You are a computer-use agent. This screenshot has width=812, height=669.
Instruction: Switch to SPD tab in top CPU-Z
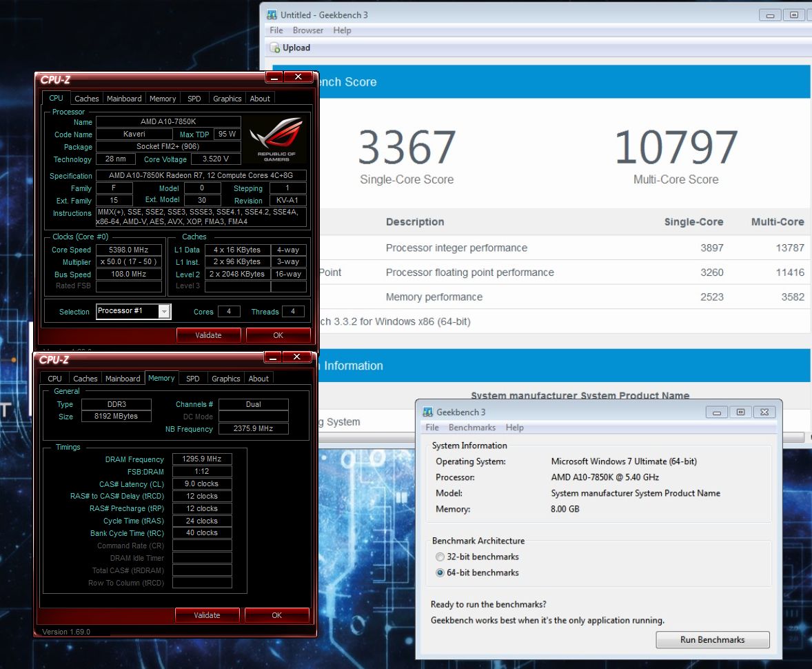(194, 99)
